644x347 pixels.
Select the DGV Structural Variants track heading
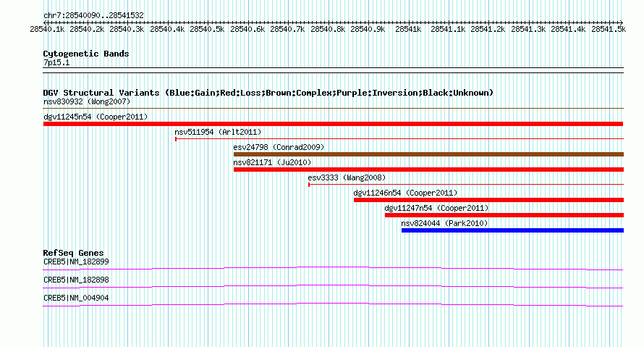[268, 93]
